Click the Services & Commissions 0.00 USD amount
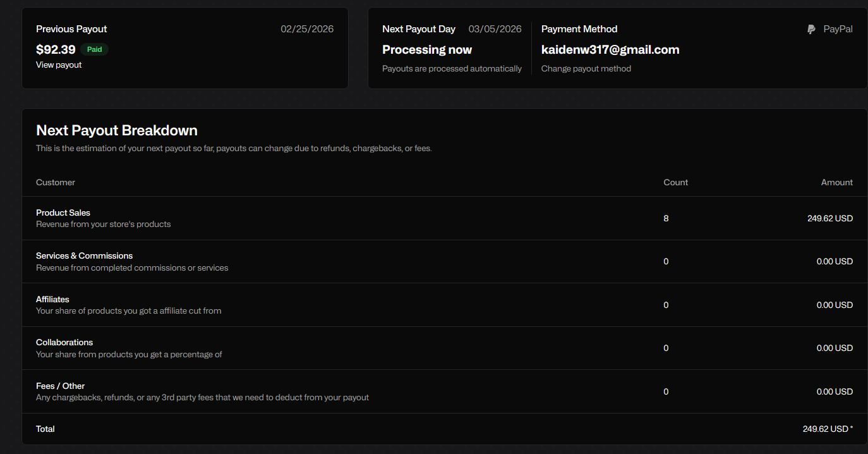 coord(835,261)
